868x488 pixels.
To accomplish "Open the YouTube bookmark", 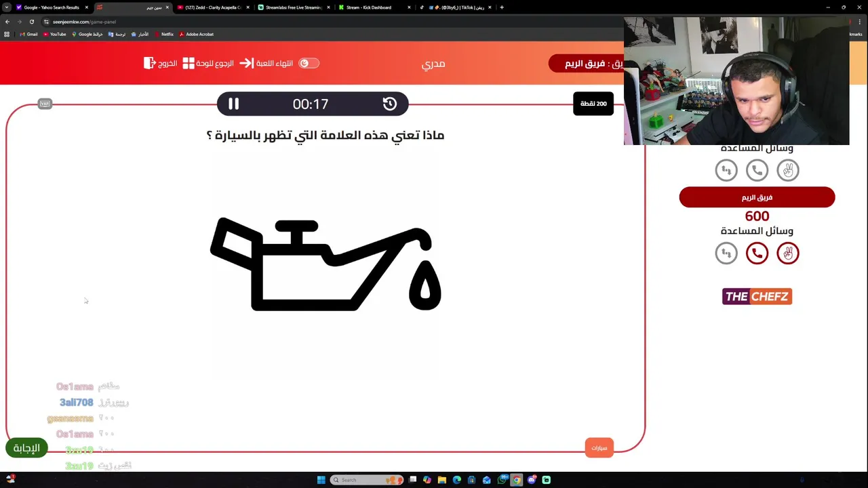I will [55, 34].
